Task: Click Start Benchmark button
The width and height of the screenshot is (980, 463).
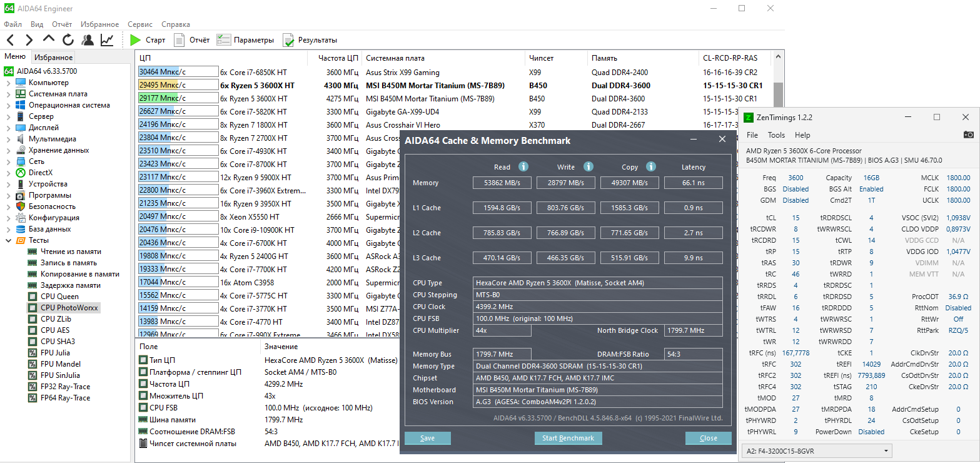Action: click(x=568, y=438)
